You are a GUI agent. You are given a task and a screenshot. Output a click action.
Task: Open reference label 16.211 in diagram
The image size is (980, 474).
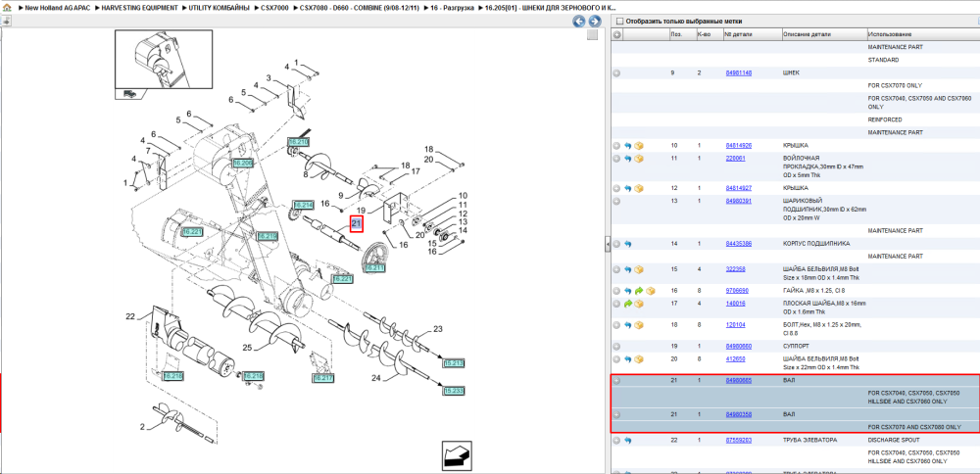tap(374, 268)
